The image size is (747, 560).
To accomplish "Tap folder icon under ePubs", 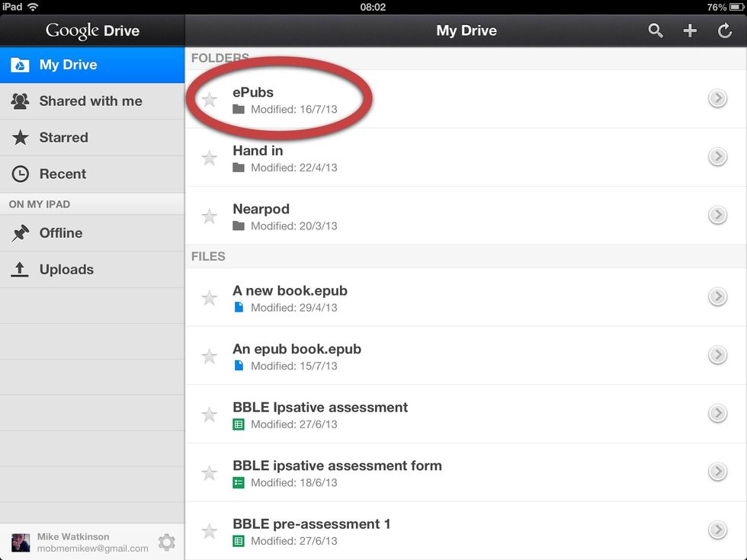I will pos(239,109).
